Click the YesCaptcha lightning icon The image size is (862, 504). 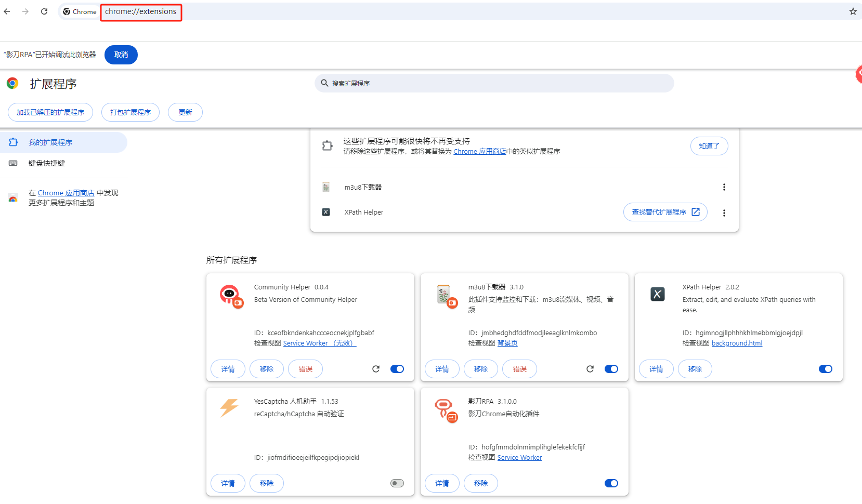[x=229, y=408]
